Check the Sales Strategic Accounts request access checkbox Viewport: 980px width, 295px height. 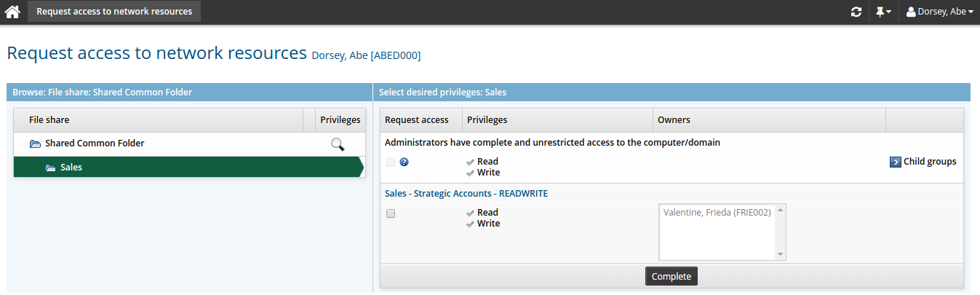click(391, 213)
